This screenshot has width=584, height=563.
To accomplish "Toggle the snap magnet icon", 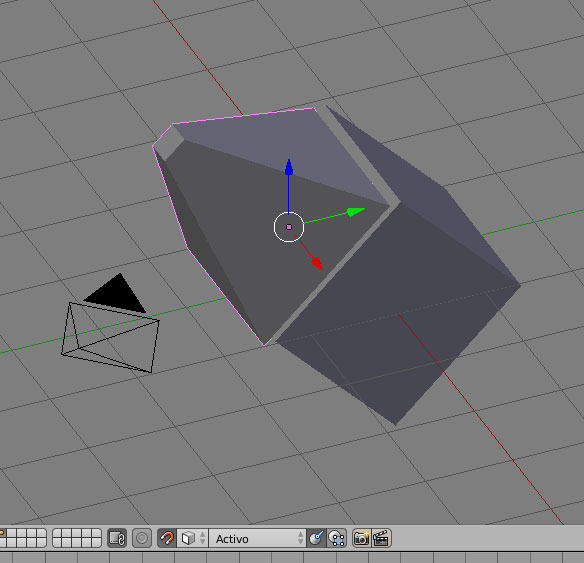I will (x=167, y=538).
